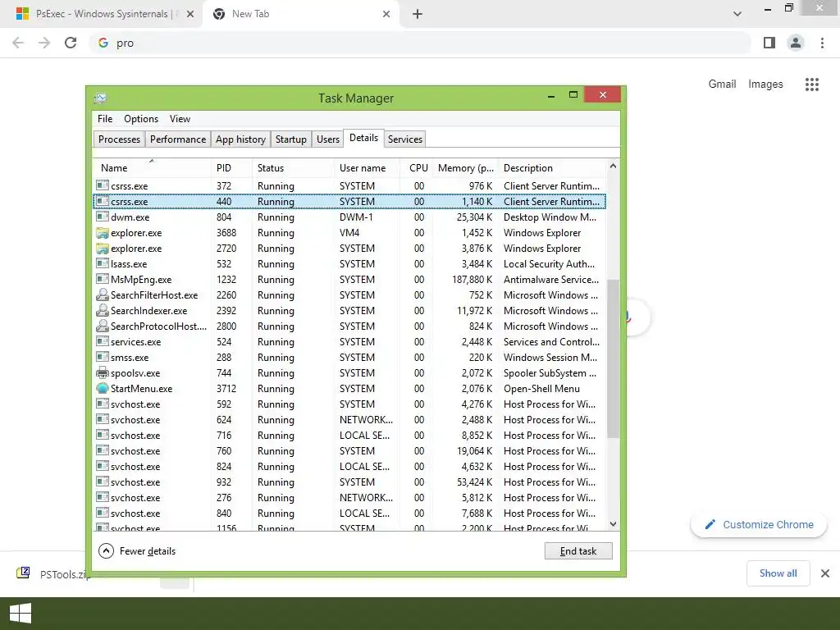Sort by the PID column header

point(231,167)
